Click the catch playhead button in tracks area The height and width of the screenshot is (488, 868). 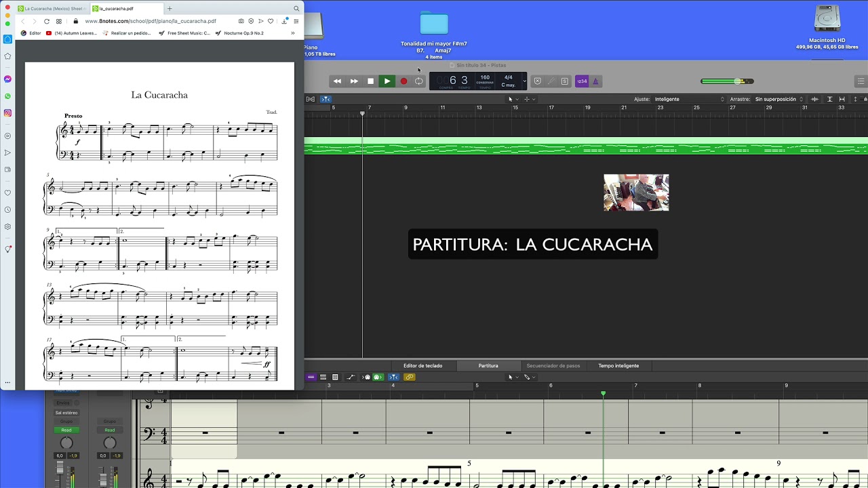pyautogui.click(x=325, y=99)
